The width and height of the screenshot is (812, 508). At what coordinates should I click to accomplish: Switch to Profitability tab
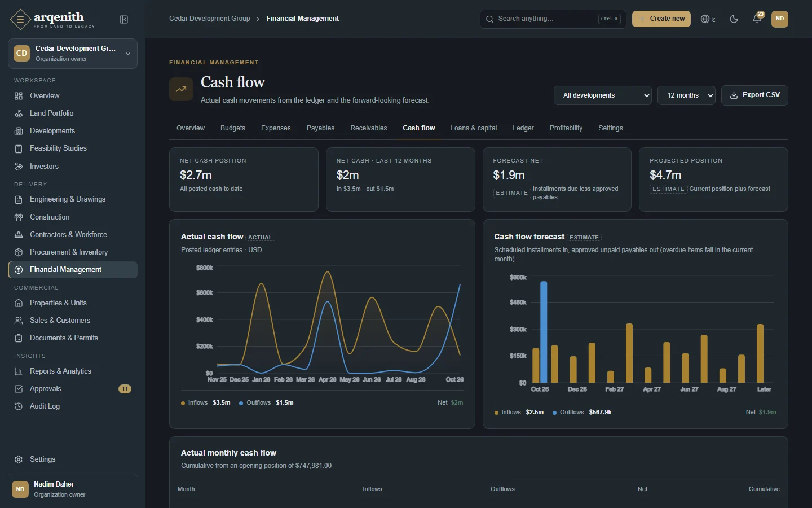566,128
